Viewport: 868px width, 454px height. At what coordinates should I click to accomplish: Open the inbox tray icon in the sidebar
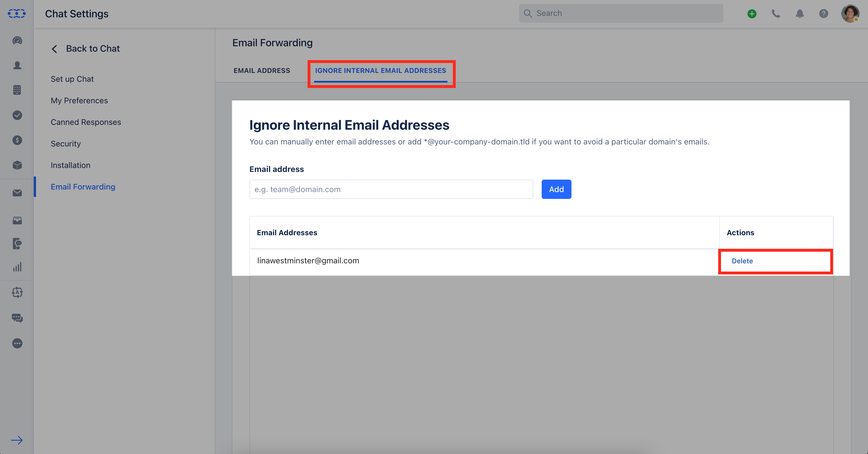pyautogui.click(x=17, y=220)
